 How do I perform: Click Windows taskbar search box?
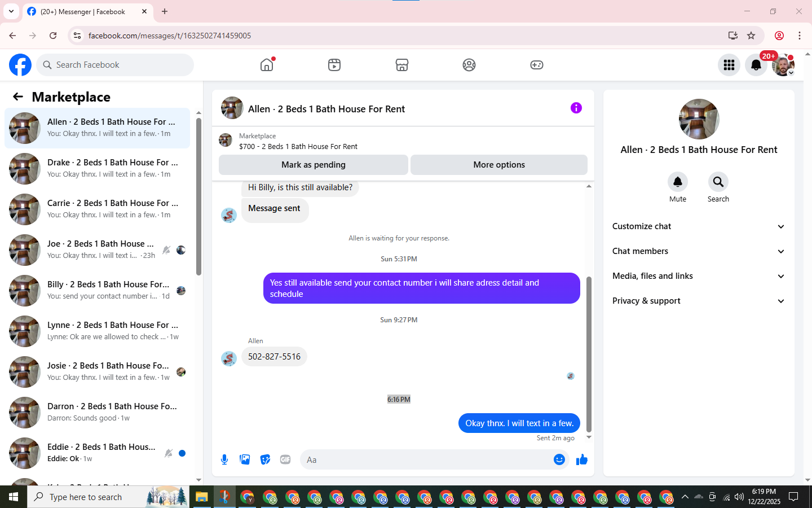tap(108, 497)
